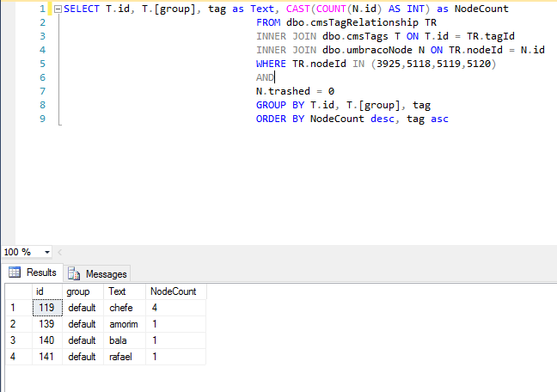Click the default group cell in amorim row
This screenshot has height=392, width=557.
pyautogui.click(x=83, y=324)
